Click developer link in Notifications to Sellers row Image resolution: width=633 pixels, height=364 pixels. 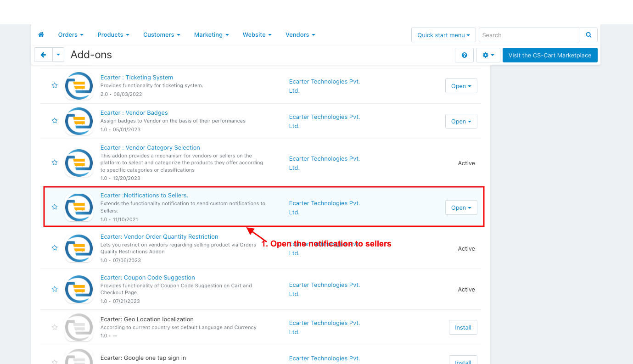(x=325, y=207)
